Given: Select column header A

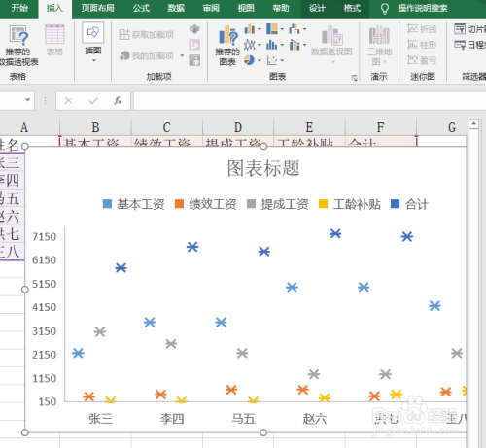Looking at the screenshot, I should point(24,127).
